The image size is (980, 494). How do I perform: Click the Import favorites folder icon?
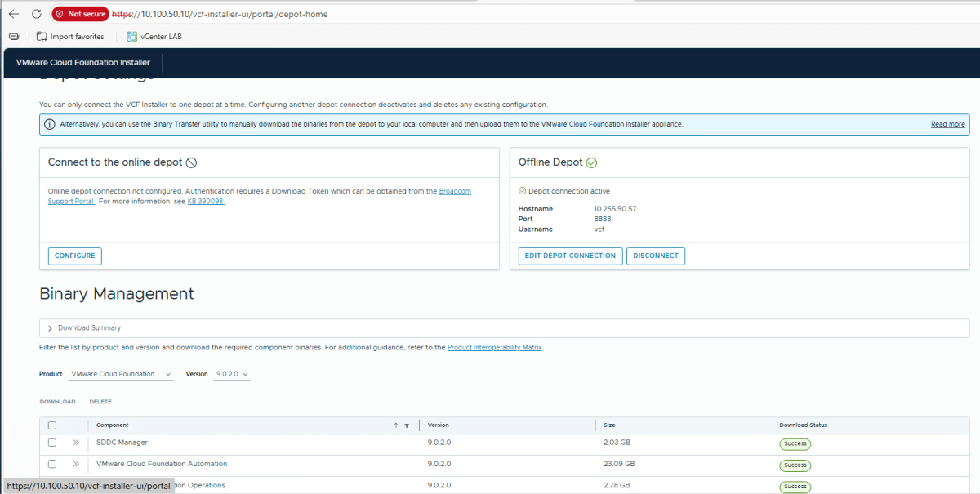pyautogui.click(x=42, y=37)
